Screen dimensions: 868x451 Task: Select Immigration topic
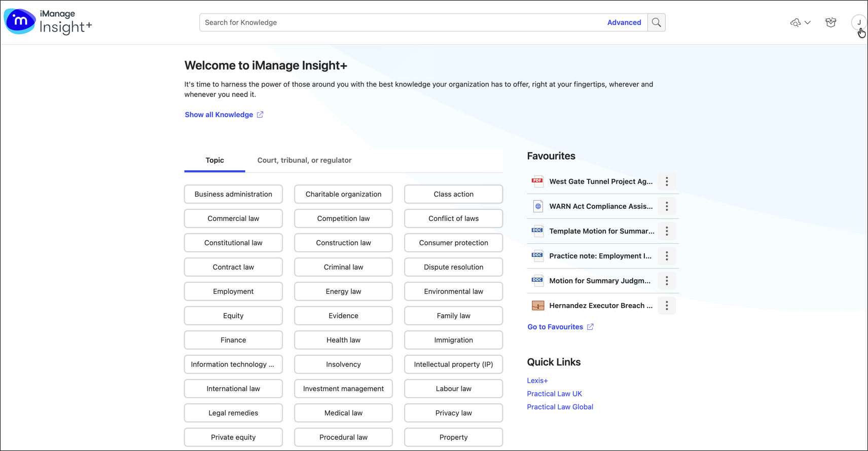click(453, 340)
